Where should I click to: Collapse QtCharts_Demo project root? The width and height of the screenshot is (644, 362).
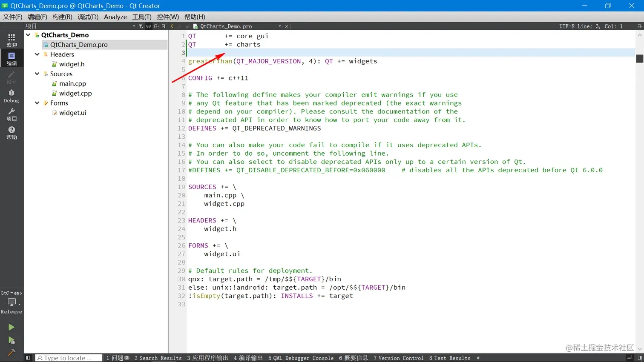pos(28,35)
